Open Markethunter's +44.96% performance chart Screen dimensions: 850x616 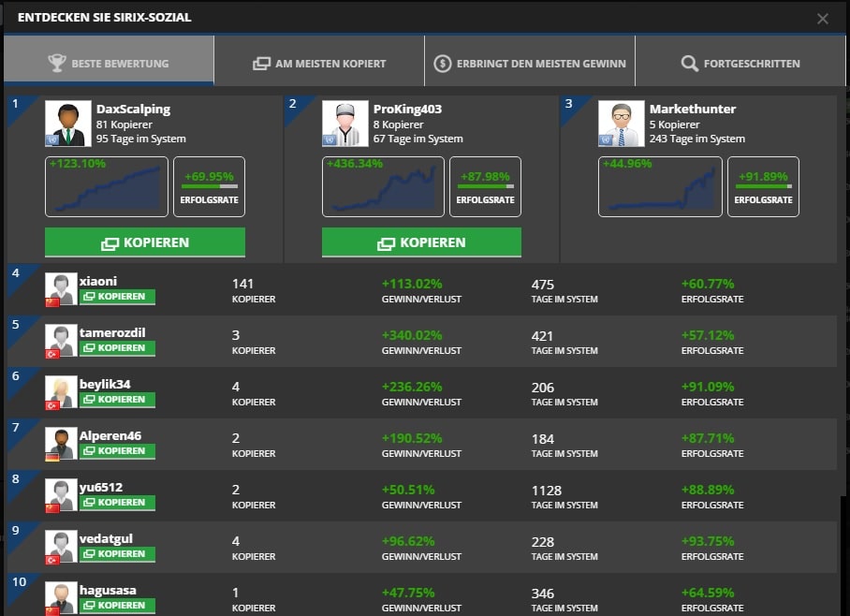660,186
